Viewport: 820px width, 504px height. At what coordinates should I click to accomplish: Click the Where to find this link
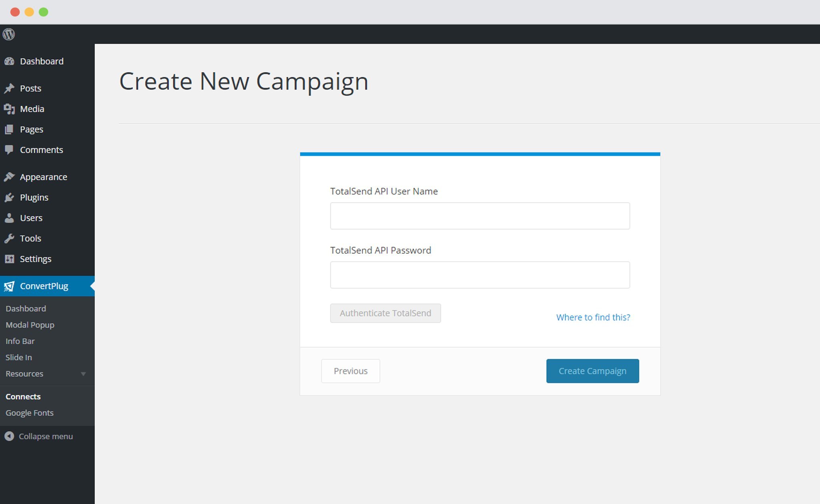pos(593,317)
